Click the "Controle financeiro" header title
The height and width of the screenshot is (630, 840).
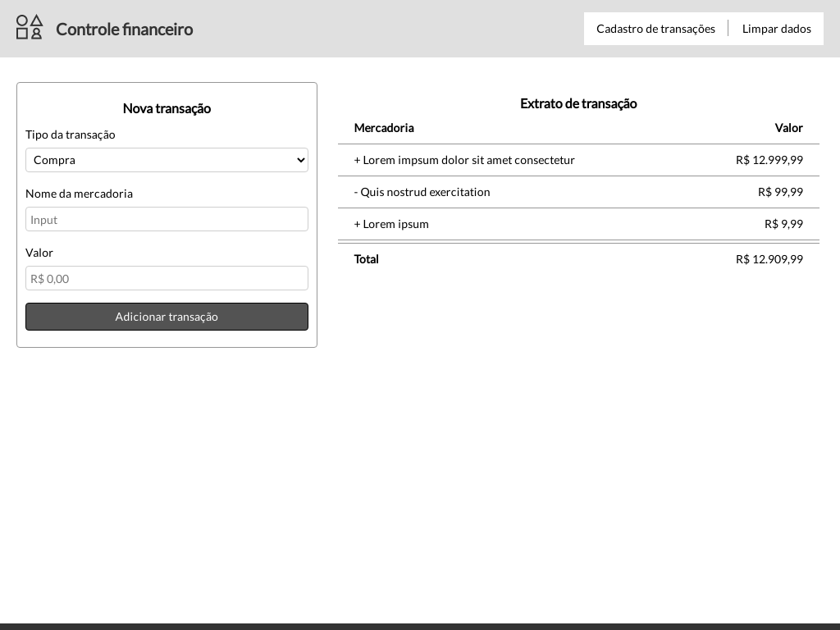[x=125, y=30]
